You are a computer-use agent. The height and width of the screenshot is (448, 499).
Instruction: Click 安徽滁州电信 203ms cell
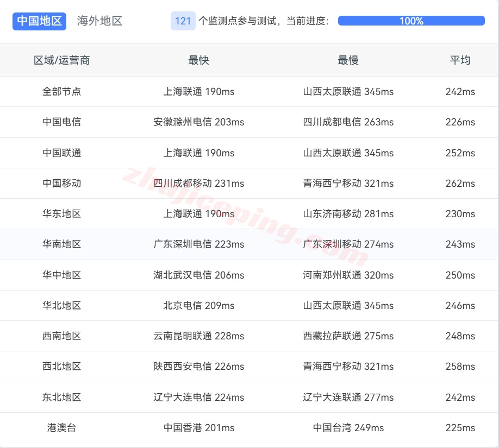pos(198,122)
